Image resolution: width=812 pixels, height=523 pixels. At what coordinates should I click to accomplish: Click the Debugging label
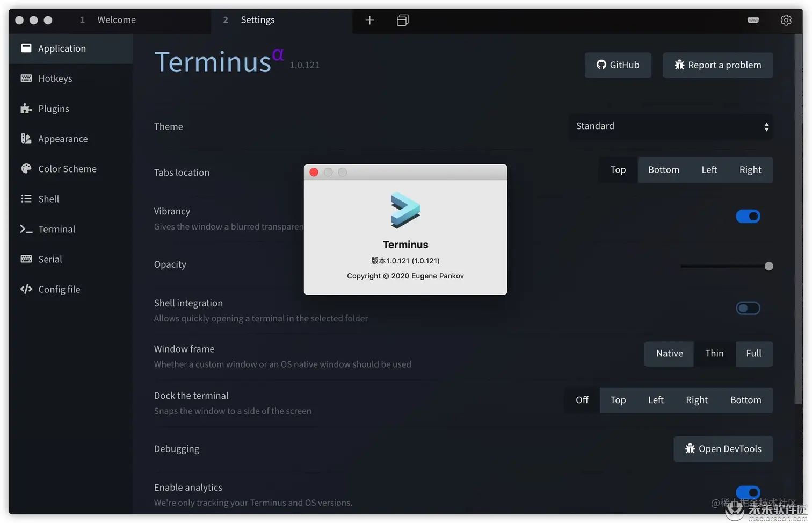(x=177, y=449)
